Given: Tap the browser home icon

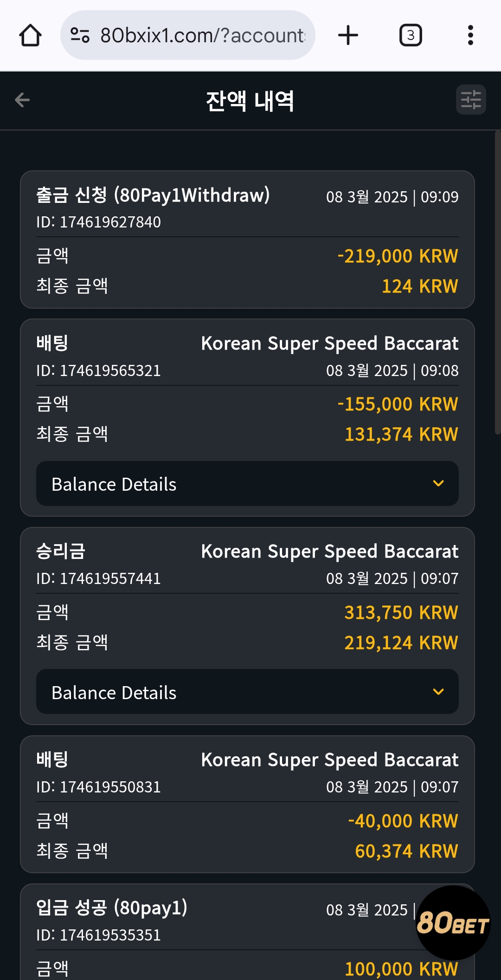Looking at the screenshot, I should [31, 35].
